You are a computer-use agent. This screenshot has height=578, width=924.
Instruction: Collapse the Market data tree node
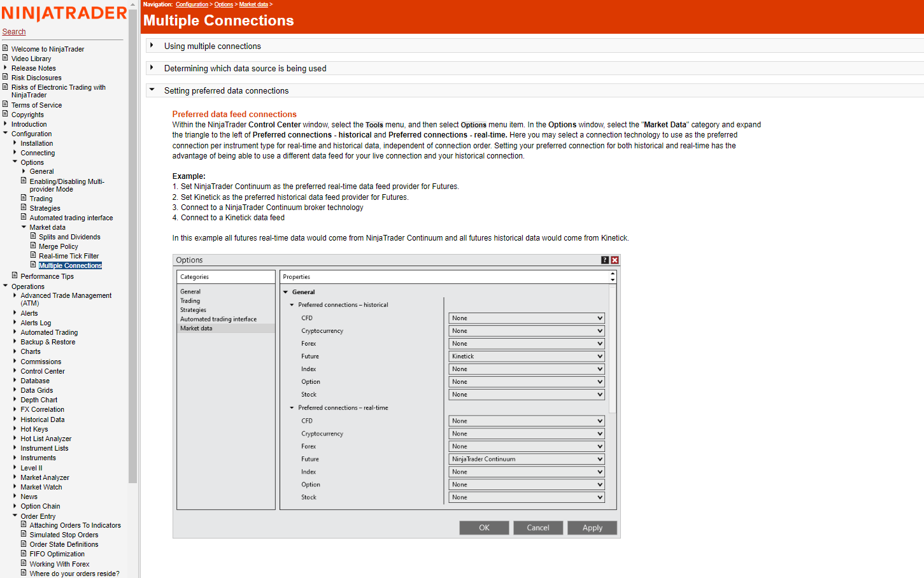(x=24, y=227)
